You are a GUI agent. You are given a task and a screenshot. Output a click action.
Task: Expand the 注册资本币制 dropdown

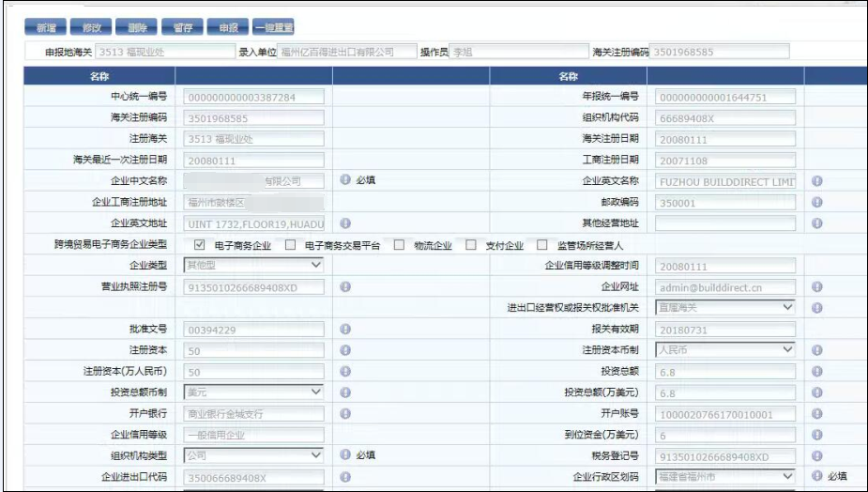tap(725, 349)
